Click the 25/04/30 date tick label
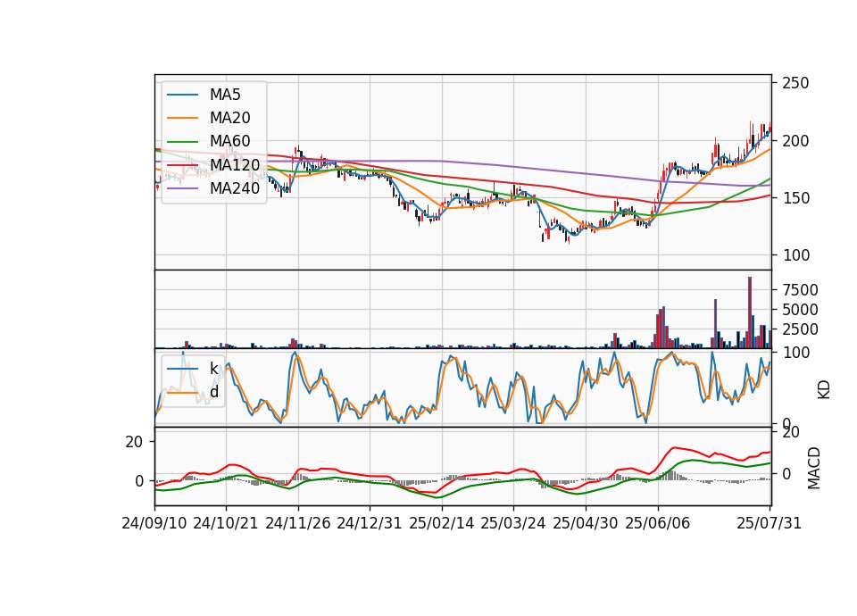 (x=586, y=523)
